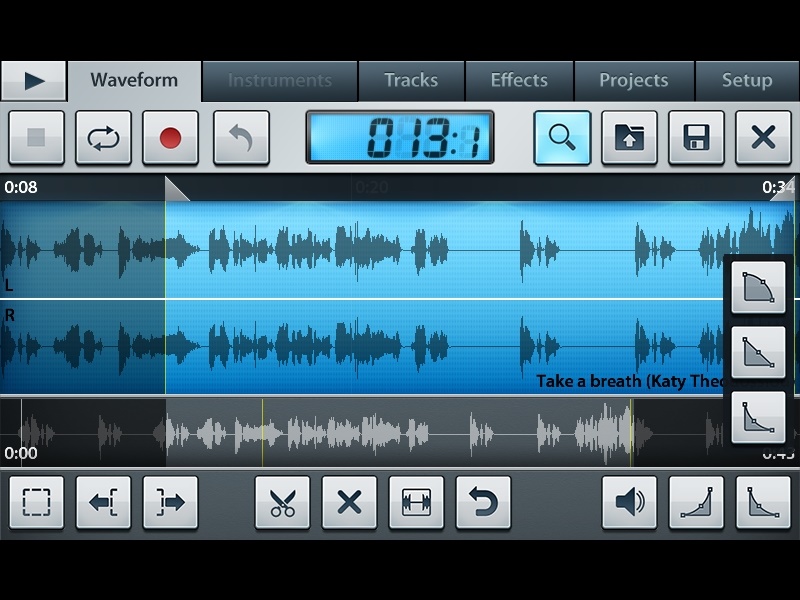Open the Effects tab
The image size is (800, 600).
[519, 81]
